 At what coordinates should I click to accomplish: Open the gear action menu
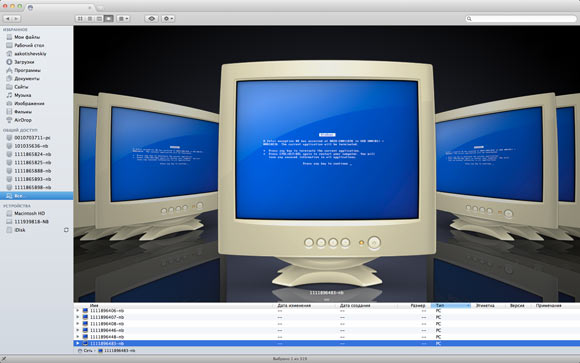168,19
